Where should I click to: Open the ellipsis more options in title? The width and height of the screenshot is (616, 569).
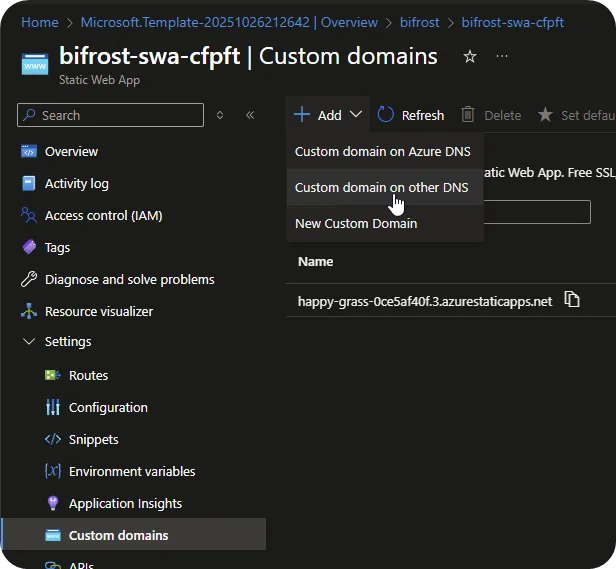pyautogui.click(x=501, y=57)
